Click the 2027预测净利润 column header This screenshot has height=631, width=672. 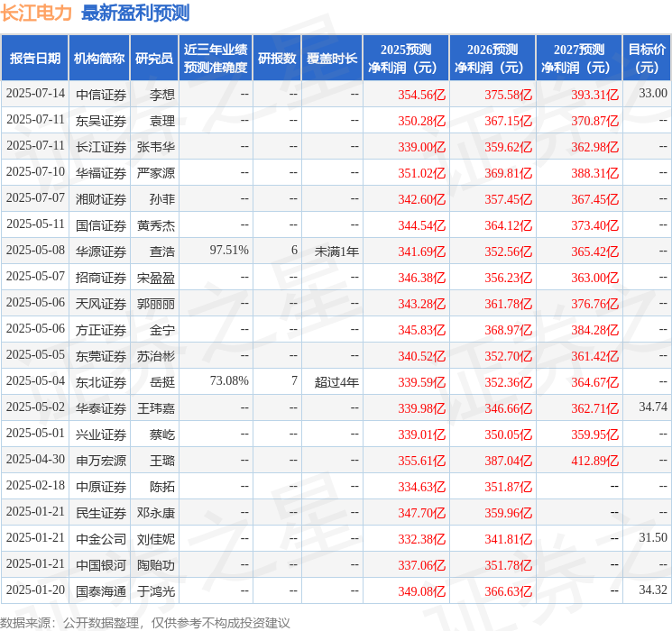[x=578, y=58]
